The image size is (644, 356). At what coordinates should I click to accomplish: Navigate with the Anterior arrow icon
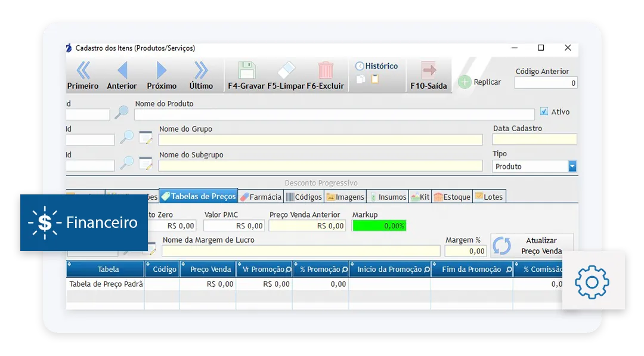coord(122,70)
